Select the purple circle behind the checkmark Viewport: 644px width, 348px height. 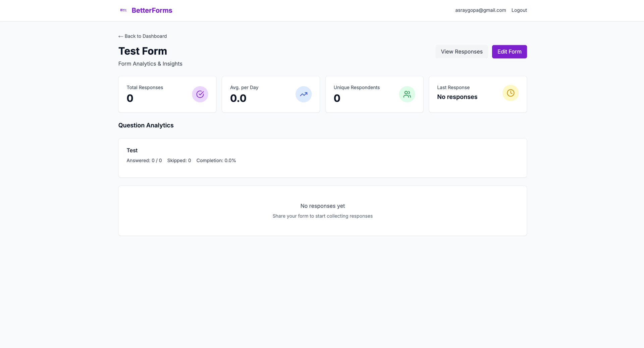click(x=200, y=94)
